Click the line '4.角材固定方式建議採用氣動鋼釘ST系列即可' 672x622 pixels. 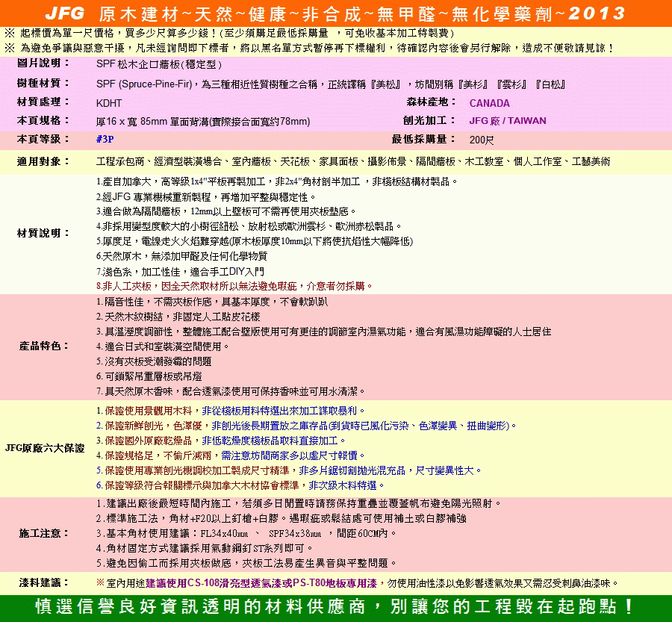pyautogui.click(x=205, y=549)
